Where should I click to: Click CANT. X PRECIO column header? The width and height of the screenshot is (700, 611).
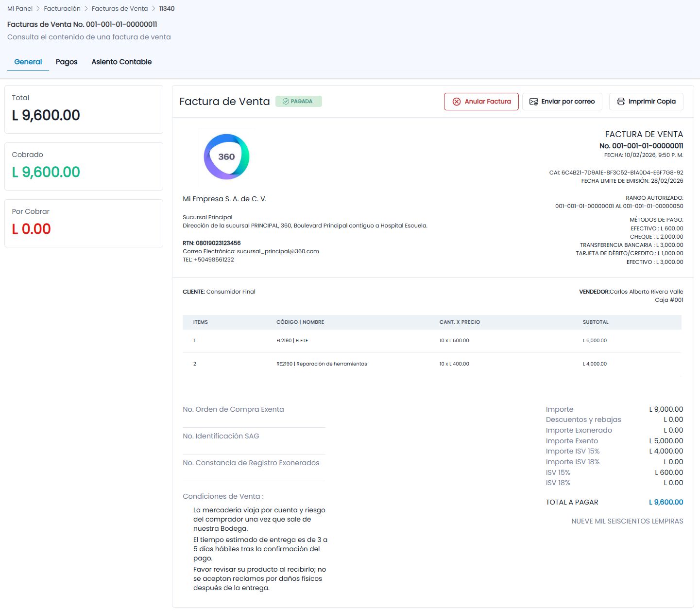click(x=460, y=322)
